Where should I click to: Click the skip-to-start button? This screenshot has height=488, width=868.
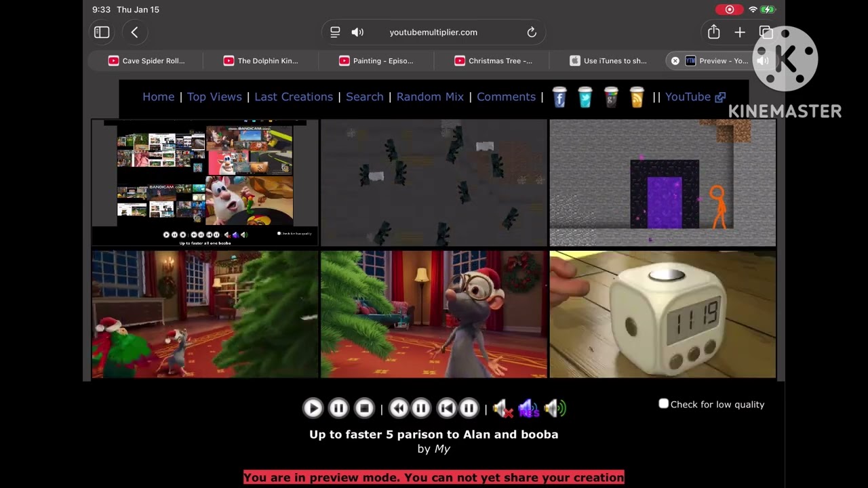pos(446,408)
